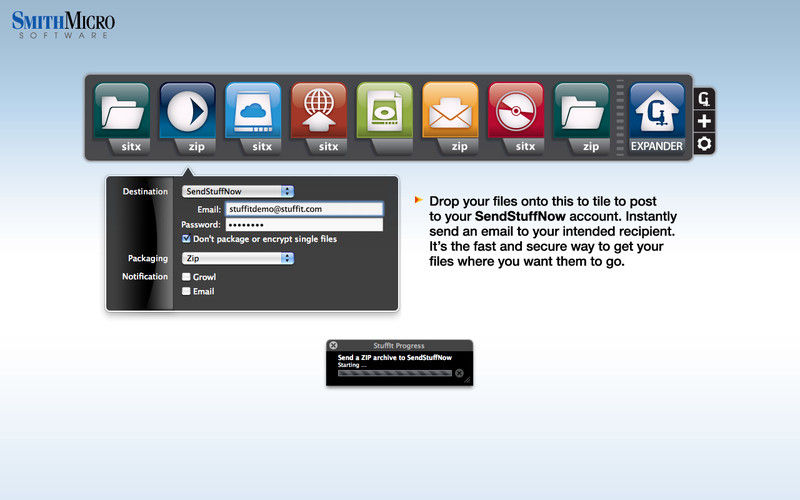Select the cloud drive sitx tile
The width and height of the screenshot is (800, 500).
coord(253,118)
